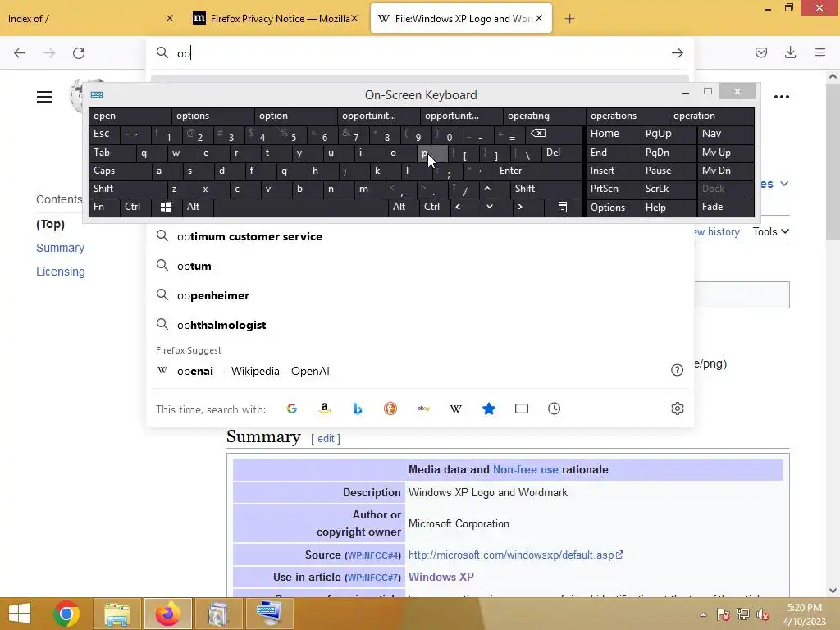Viewport: 840px width, 630px height.
Task: Toggle Fn key on On-Screen Keyboard
Action: pos(104,207)
